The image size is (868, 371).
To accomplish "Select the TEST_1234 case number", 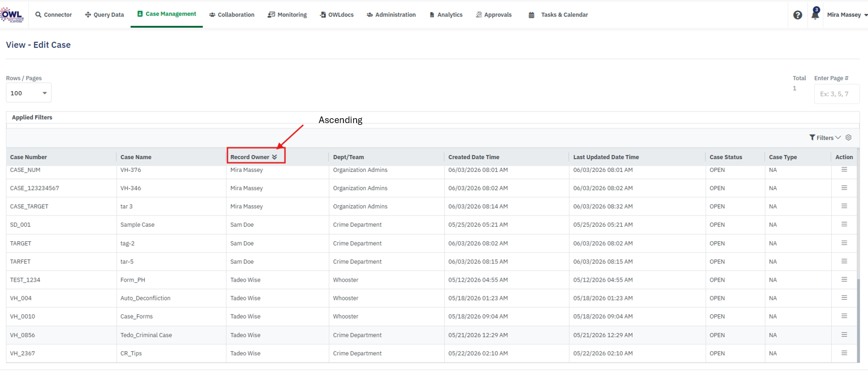I will pos(25,280).
